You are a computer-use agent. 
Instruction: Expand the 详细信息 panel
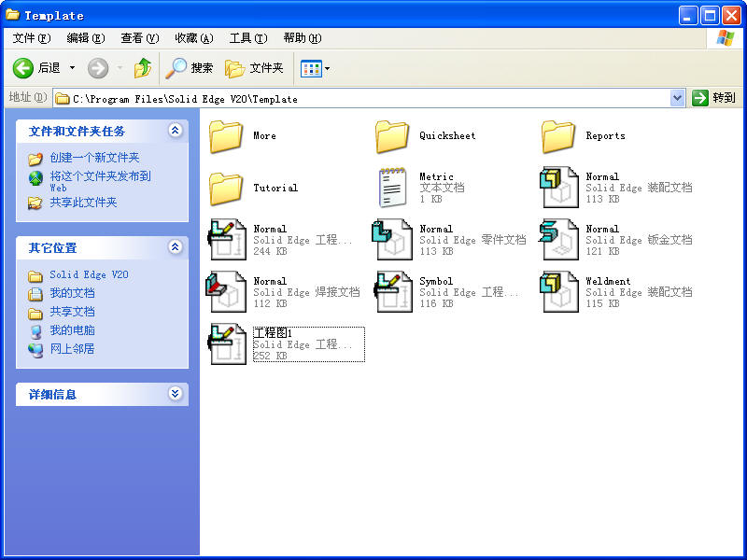175,394
